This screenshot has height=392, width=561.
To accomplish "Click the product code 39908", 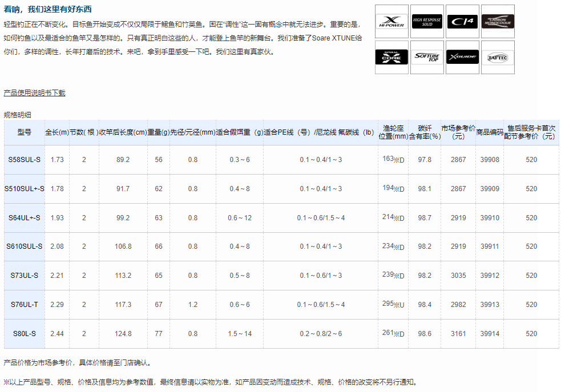I will point(490,160).
